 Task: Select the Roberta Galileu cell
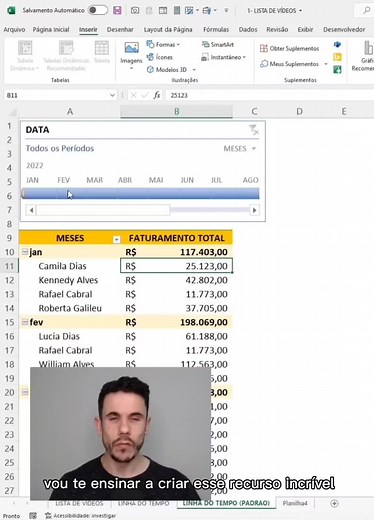coord(70,308)
